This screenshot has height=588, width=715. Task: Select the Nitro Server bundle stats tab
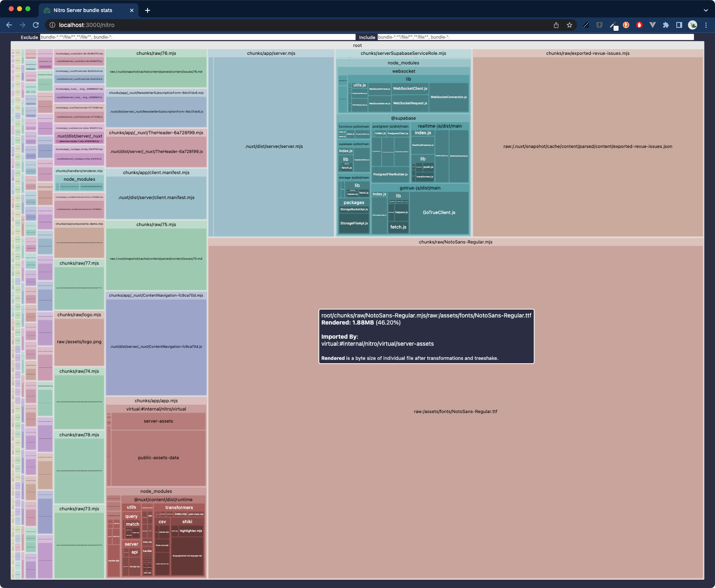tap(89, 10)
